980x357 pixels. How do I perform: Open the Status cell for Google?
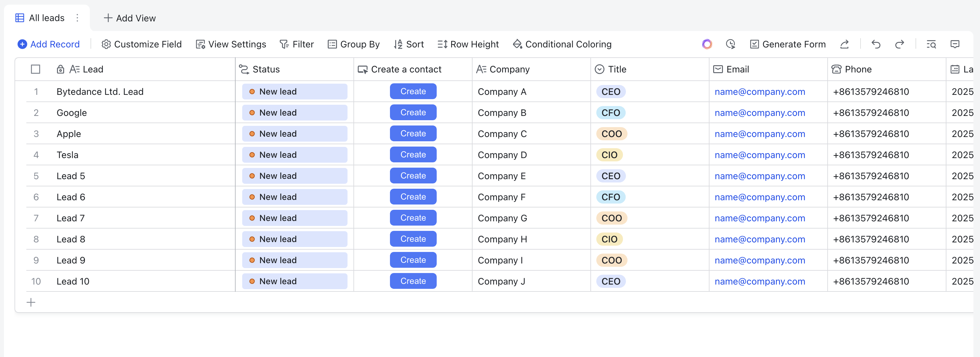point(294,113)
